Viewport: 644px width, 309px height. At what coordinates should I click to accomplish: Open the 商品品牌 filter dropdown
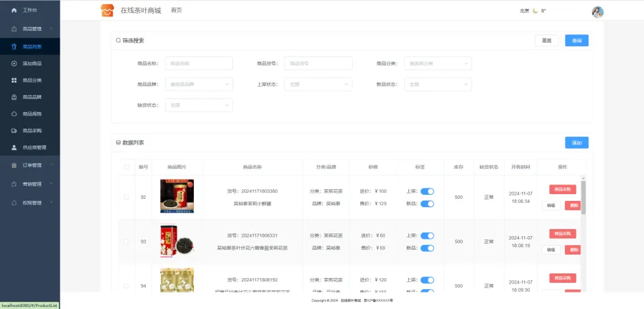pyautogui.click(x=199, y=85)
